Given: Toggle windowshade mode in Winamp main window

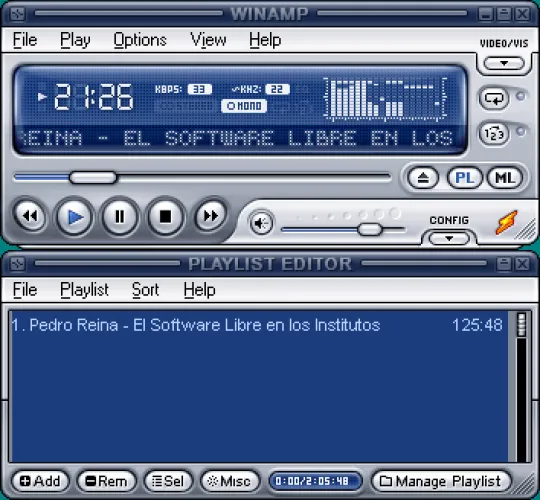Looking at the screenshot, I should pos(504,14).
